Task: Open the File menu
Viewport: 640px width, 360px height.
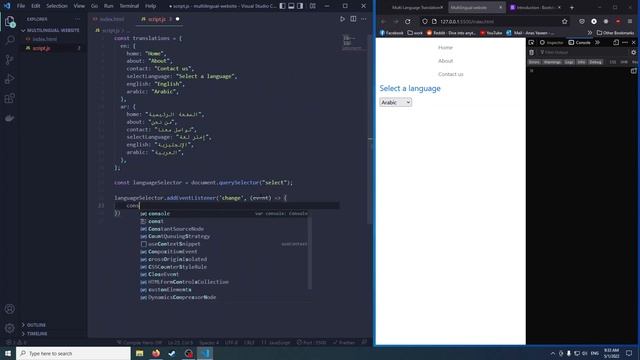Action: [x=21, y=6]
